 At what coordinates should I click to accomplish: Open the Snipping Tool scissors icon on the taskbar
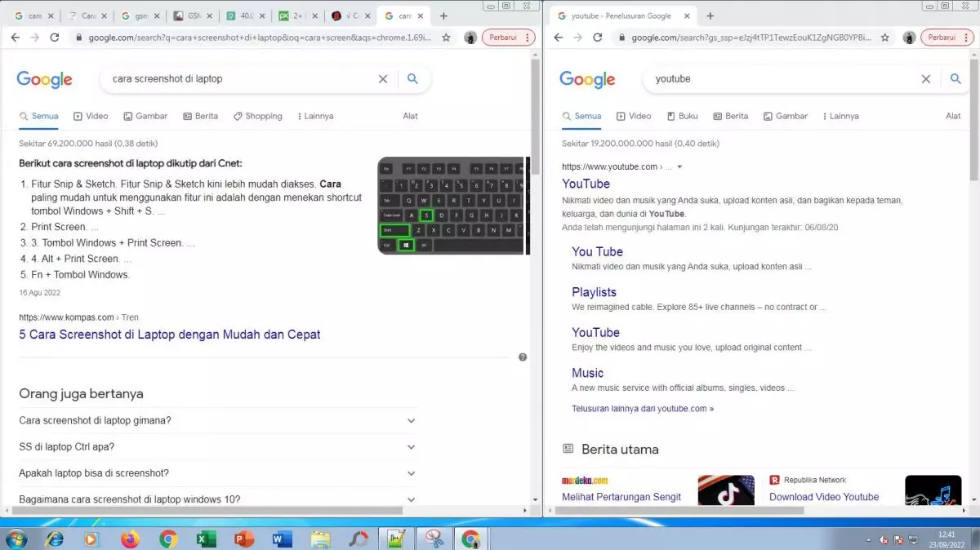click(434, 539)
